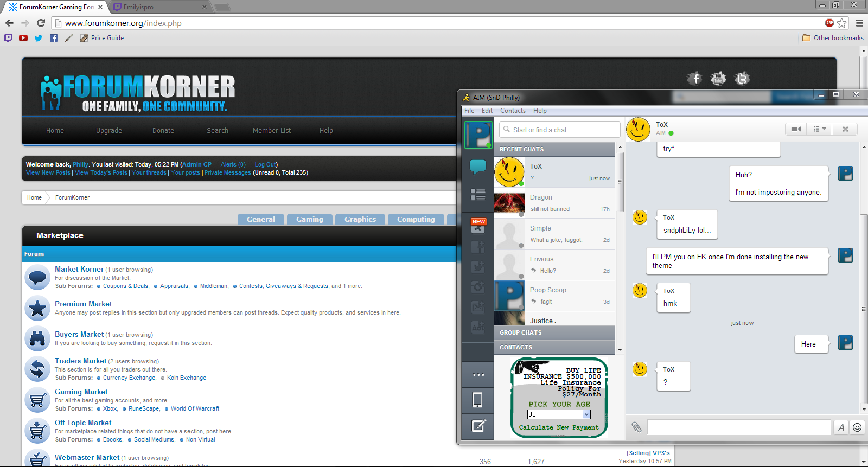
Task: Open the Simple chat in recent chats
Action: click(554, 234)
